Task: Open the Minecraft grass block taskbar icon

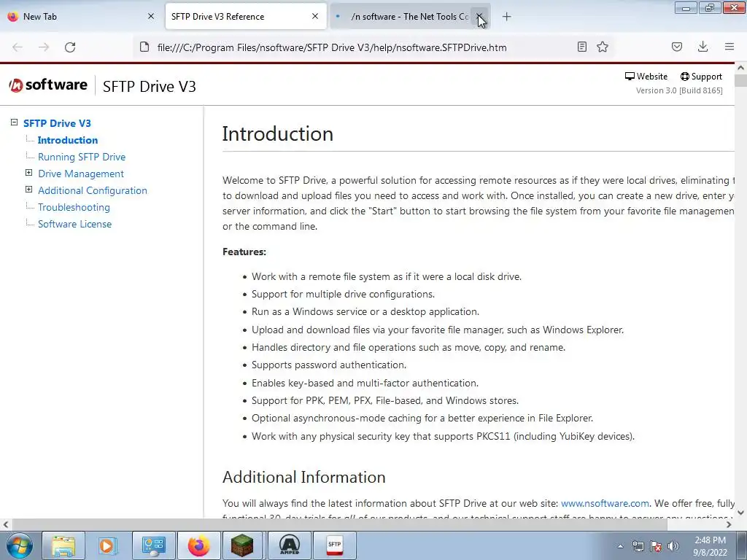Action: (243, 545)
